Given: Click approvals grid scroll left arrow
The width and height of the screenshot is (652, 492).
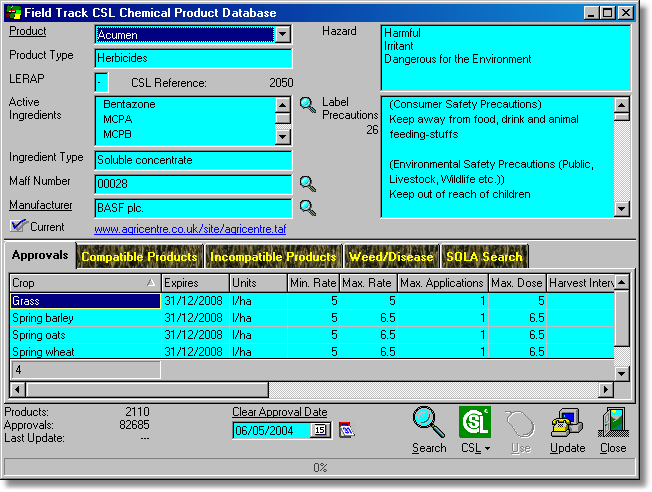Looking at the screenshot, I should tap(17, 390).
